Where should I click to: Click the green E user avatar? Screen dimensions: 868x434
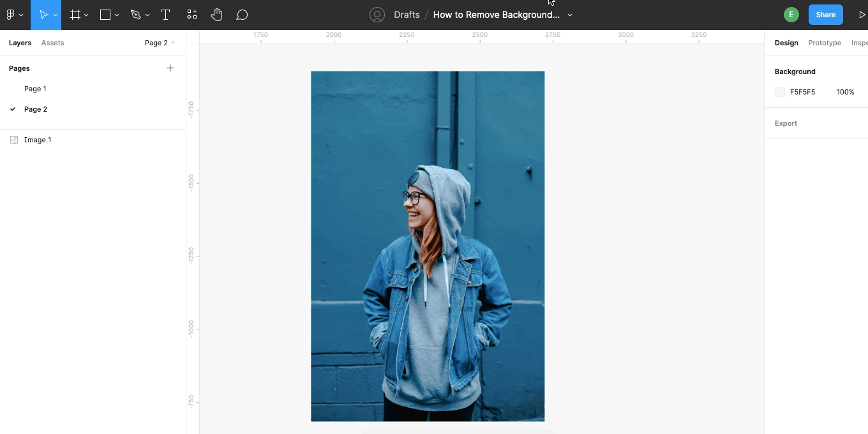(791, 15)
